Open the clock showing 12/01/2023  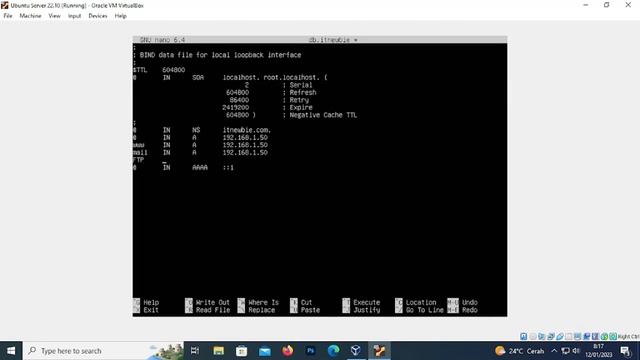coord(598,351)
